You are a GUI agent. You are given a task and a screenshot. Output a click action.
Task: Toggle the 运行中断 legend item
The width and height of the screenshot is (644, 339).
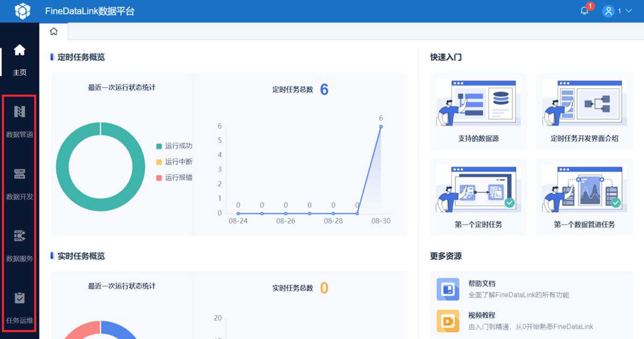174,162
